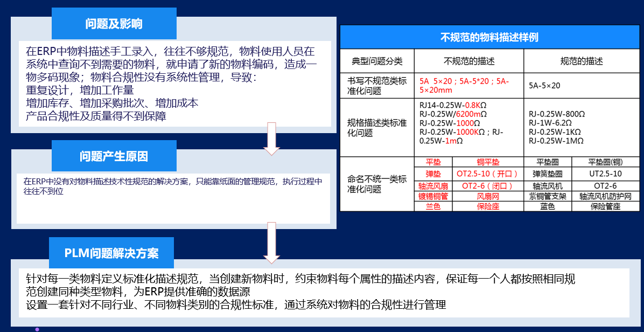Click the red cell '风扇网'

488,196
